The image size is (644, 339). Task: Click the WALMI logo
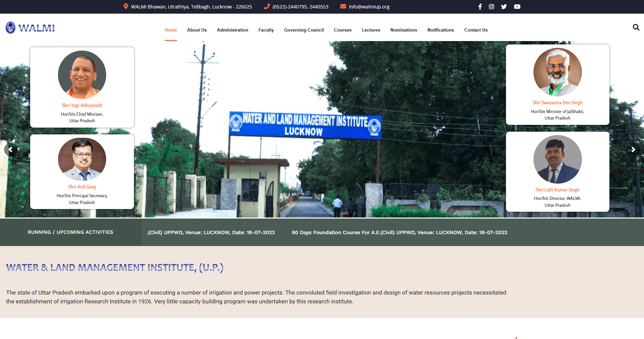tap(30, 28)
